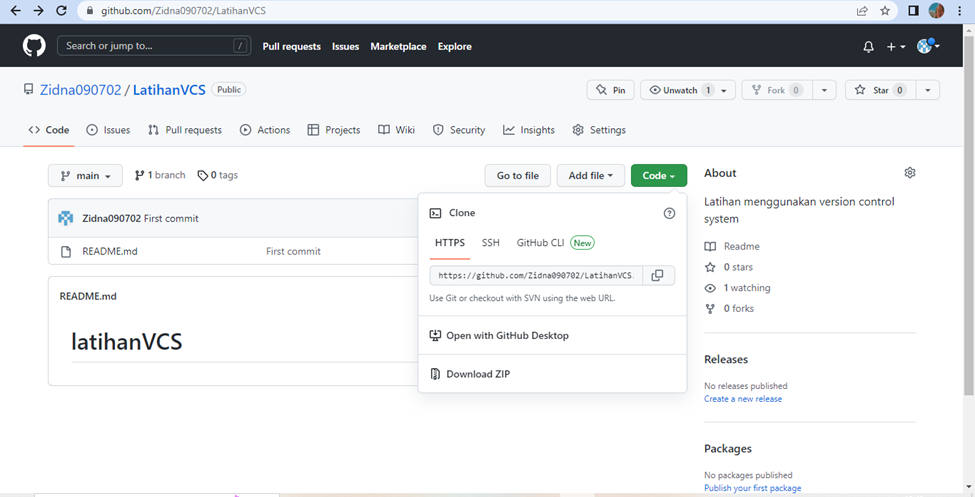Switch to the Pull requests tab

(x=185, y=130)
